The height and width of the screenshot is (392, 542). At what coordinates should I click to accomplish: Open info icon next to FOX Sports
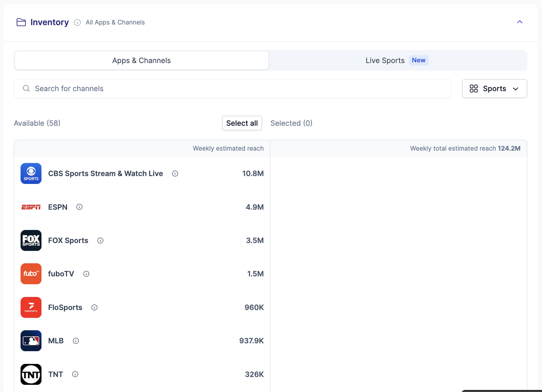click(100, 240)
